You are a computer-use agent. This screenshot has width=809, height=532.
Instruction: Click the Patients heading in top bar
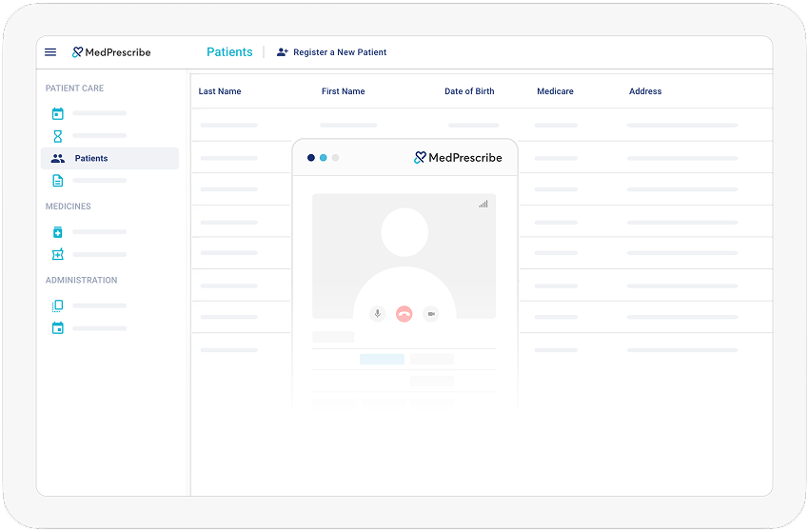click(x=229, y=52)
